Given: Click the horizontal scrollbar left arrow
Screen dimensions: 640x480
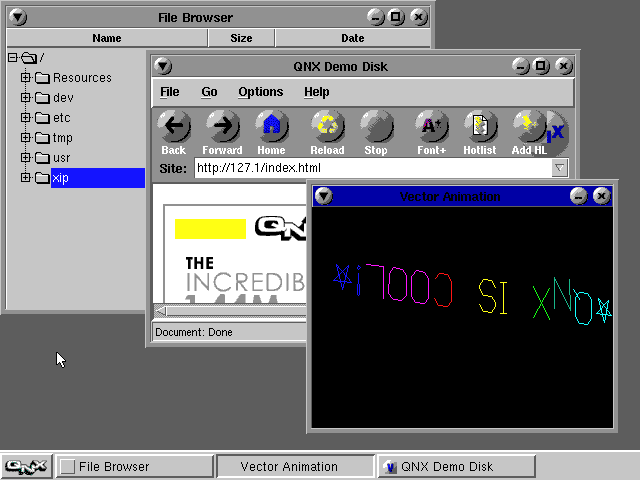Looking at the screenshot, I should tap(160, 311).
